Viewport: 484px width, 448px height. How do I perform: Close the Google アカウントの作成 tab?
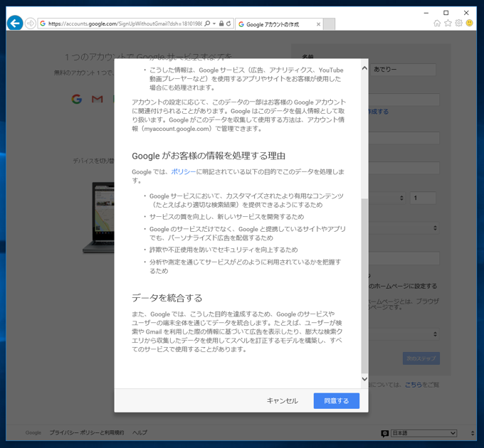[318, 24]
